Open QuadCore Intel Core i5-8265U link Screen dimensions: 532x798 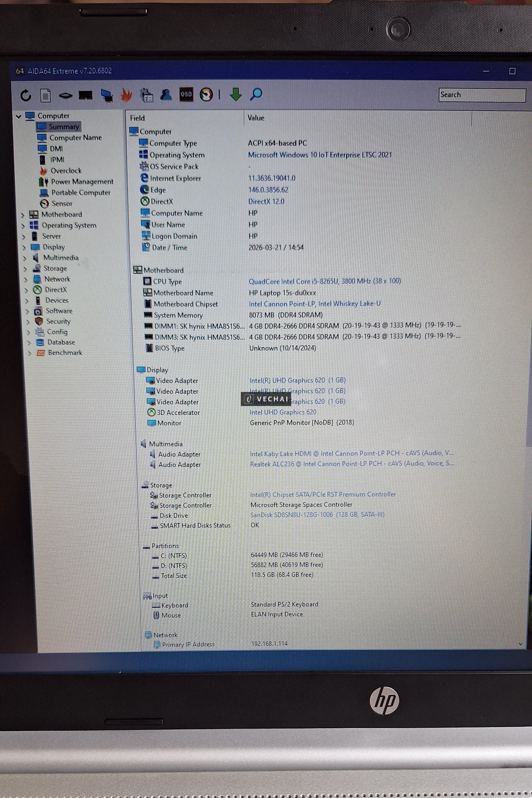click(325, 281)
